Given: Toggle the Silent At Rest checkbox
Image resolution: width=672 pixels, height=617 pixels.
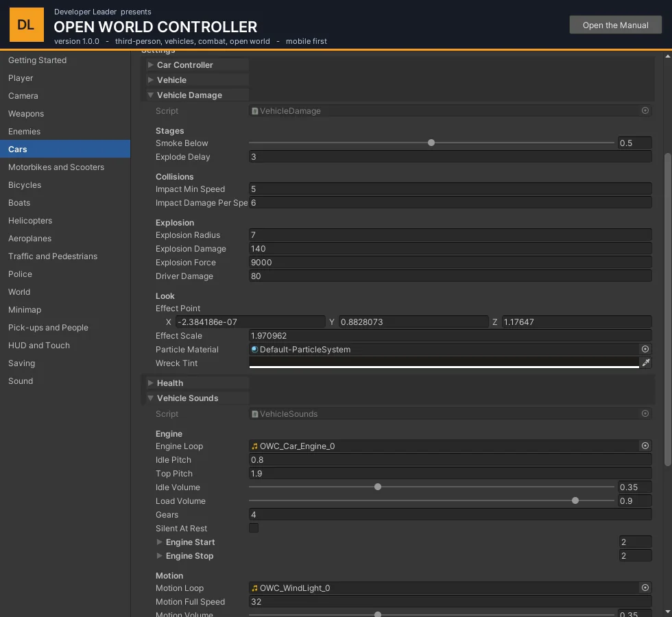Looking at the screenshot, I should (x=254, y=528).
